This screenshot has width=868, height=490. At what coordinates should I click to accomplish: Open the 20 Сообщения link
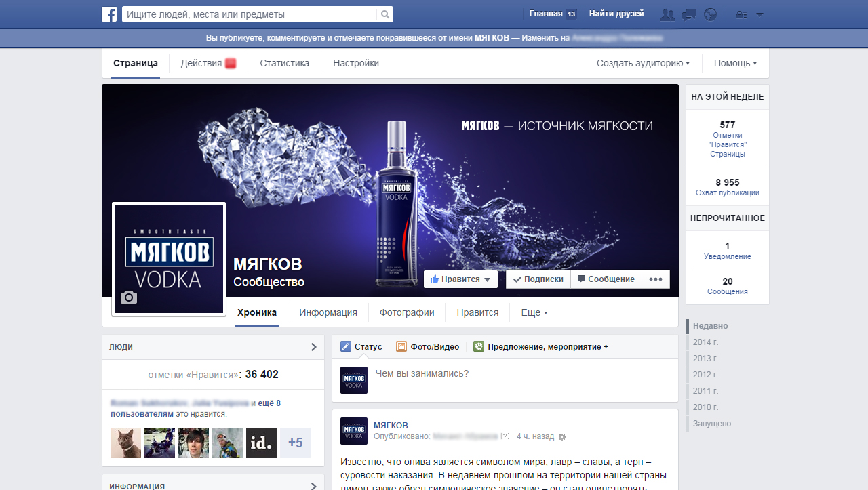(x=728, y=286)
